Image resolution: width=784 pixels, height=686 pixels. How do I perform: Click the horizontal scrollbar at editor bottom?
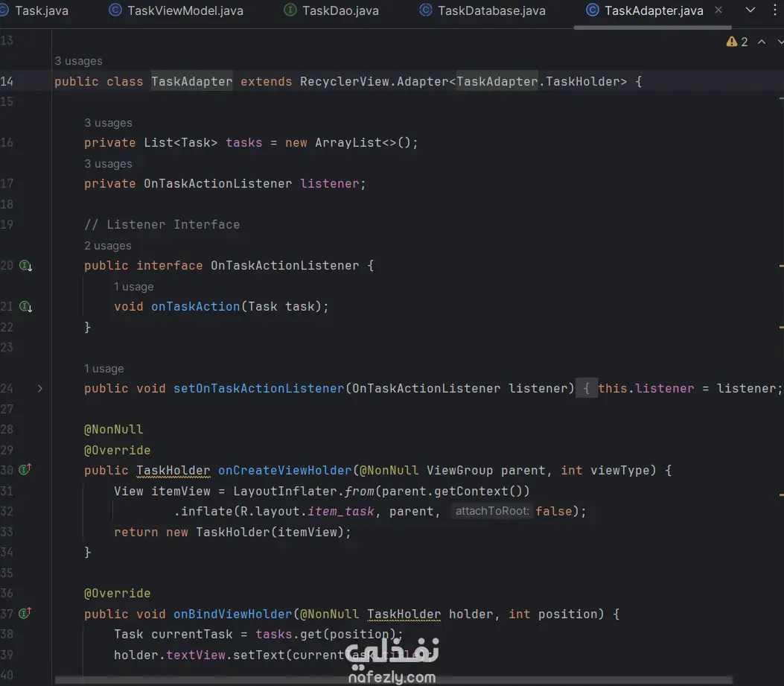394,680
